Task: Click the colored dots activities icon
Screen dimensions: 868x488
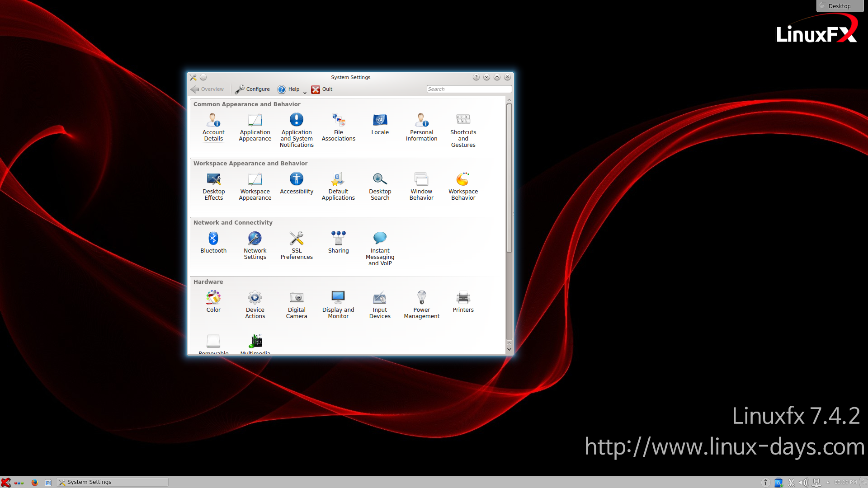Action: [x=19, y=483]
